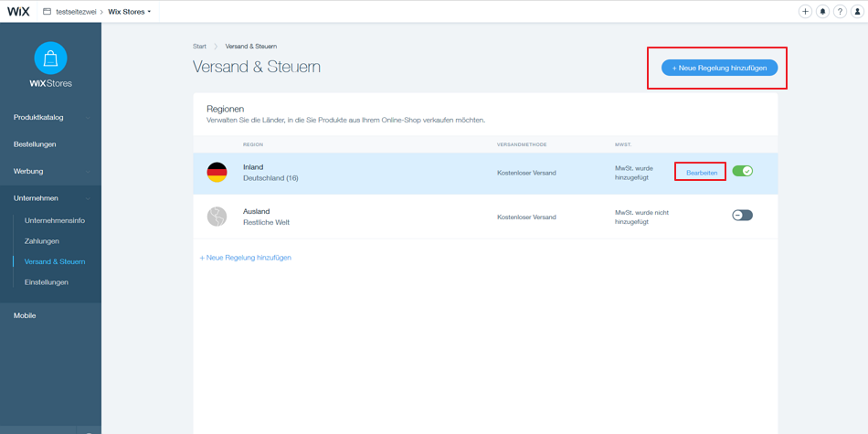This screenshot has height=434, width=868.
Task: Click the Wix Stores shopping bag logo
Action: (50, 58)
